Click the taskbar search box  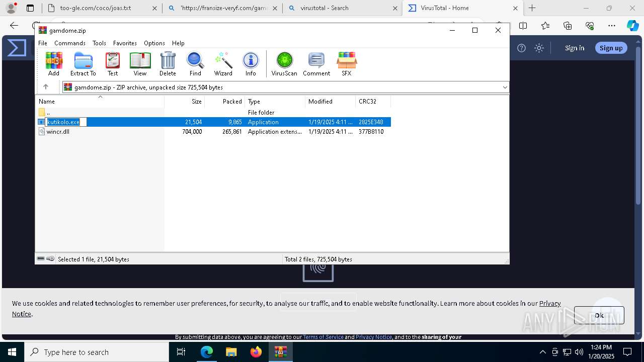pos(97,352)
